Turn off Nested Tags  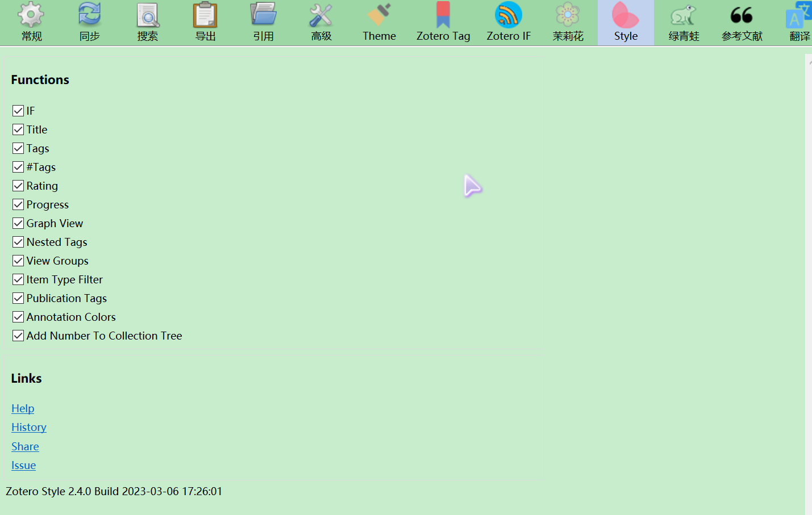18,242
